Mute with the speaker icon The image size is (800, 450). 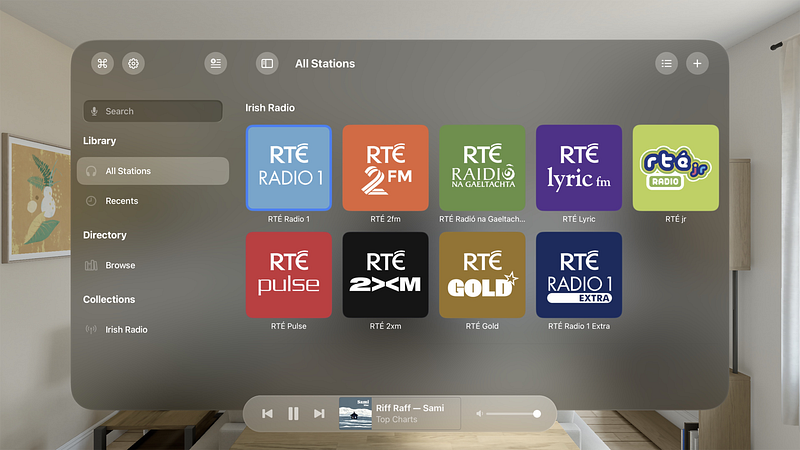tap(479, 414)
